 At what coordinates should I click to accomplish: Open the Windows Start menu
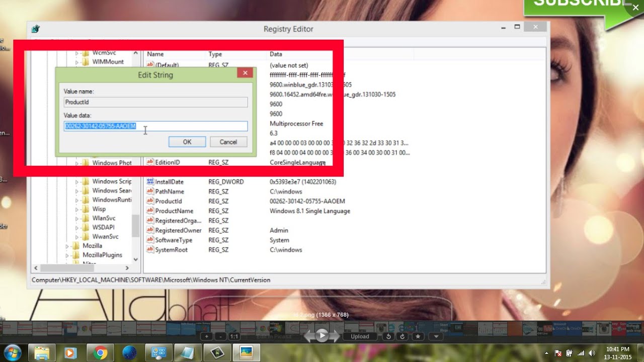12,352
